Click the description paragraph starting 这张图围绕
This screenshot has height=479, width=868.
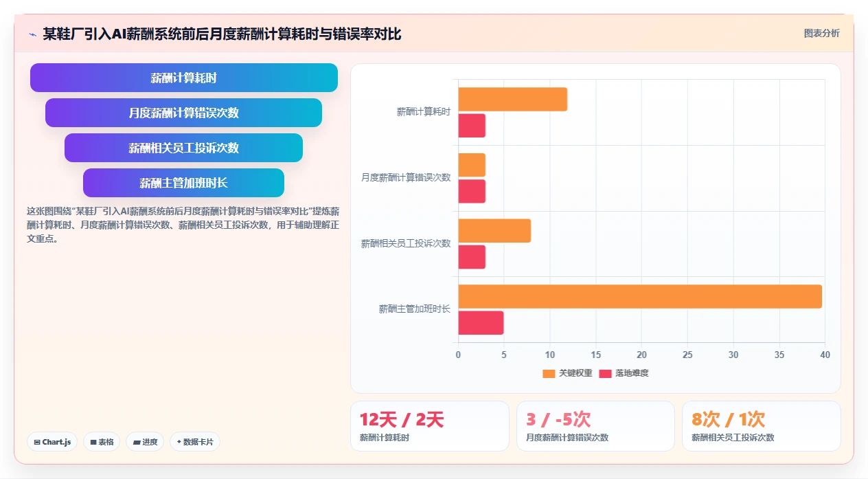(x=182, y=225)
